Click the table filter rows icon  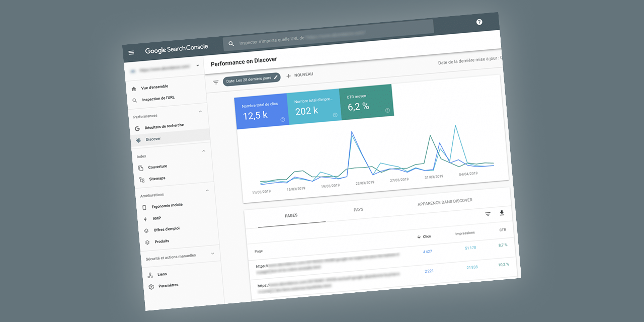[488, 214]
